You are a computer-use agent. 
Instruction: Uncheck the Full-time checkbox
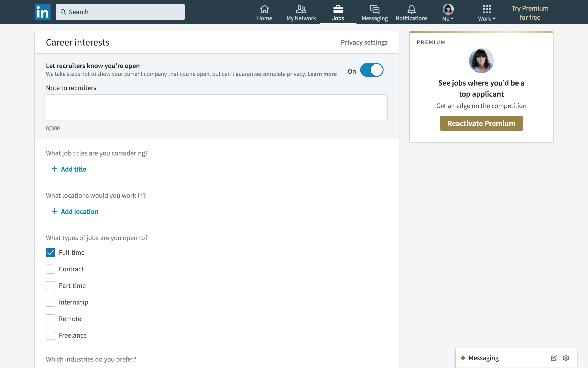51,253
